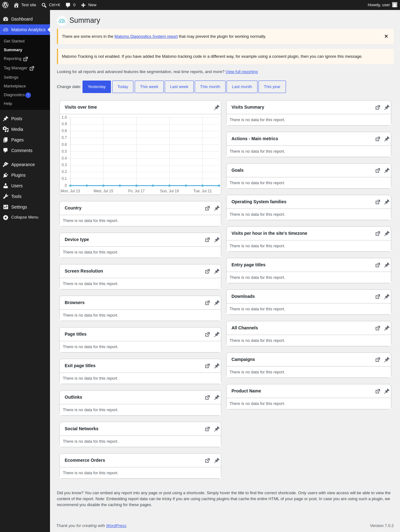
Task: Pin the Outlinks widget
Action: point(217,397)
